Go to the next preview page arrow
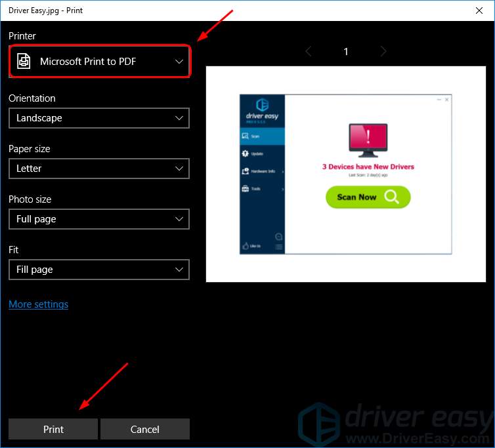This screenshot has width=495, height=448. click(x=383, y=51)
